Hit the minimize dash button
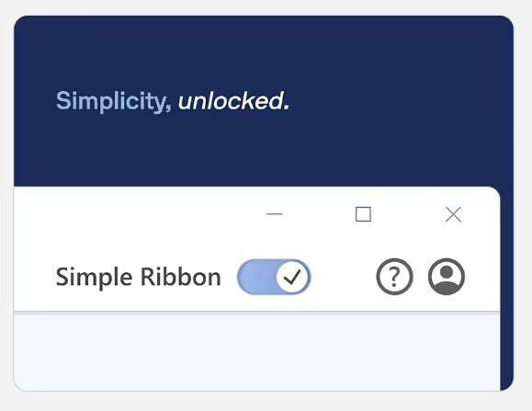 click(x=275, y=214)
